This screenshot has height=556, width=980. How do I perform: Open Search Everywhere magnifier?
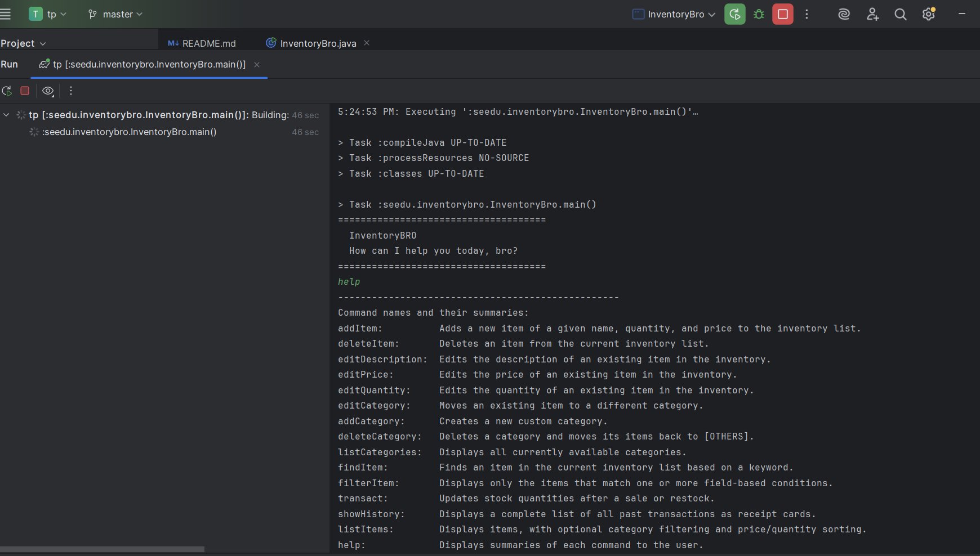click(901, 14)
